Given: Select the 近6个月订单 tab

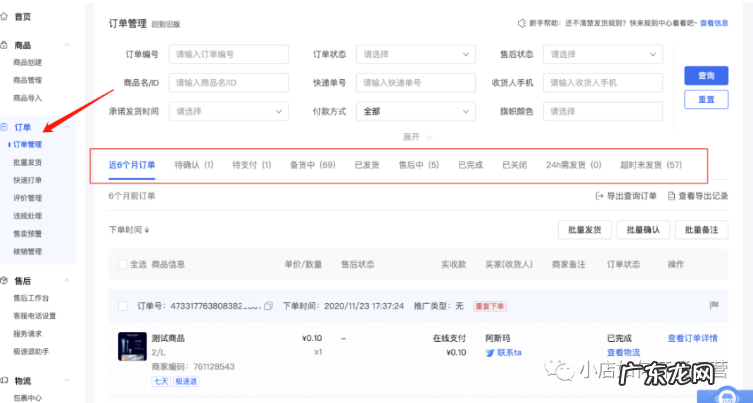Looking at the screenshot, I should [x=132, y=165].
